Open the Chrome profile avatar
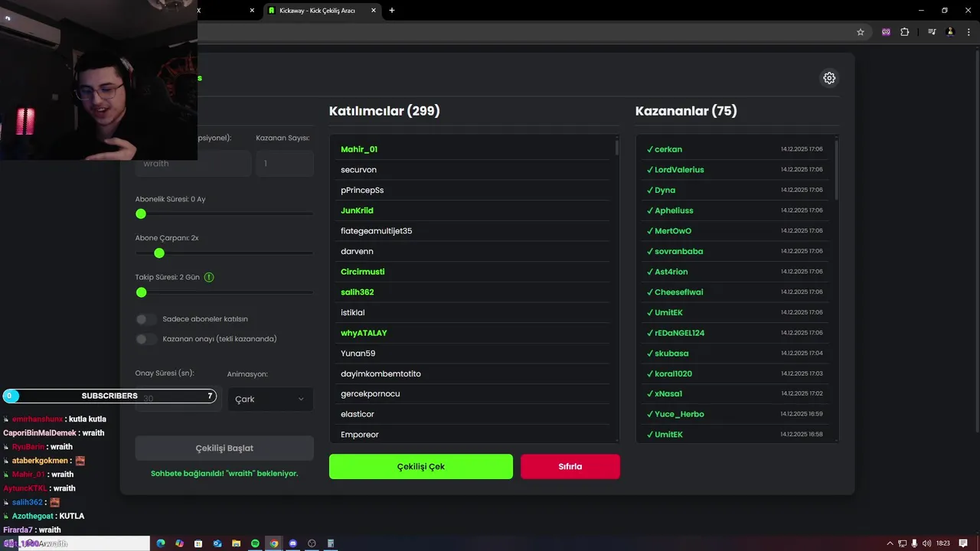Image resolution: width=980 pixels, height=551 pixels. pos(950,32)
